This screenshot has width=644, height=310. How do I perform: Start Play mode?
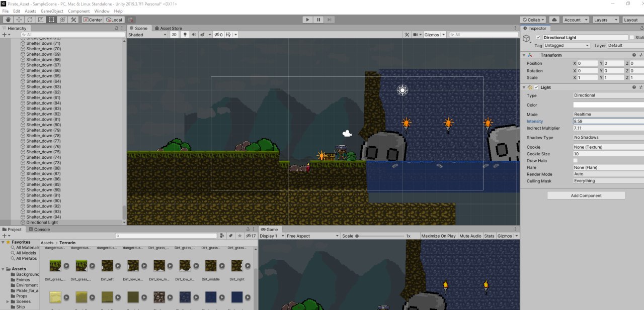coord(307,20)
